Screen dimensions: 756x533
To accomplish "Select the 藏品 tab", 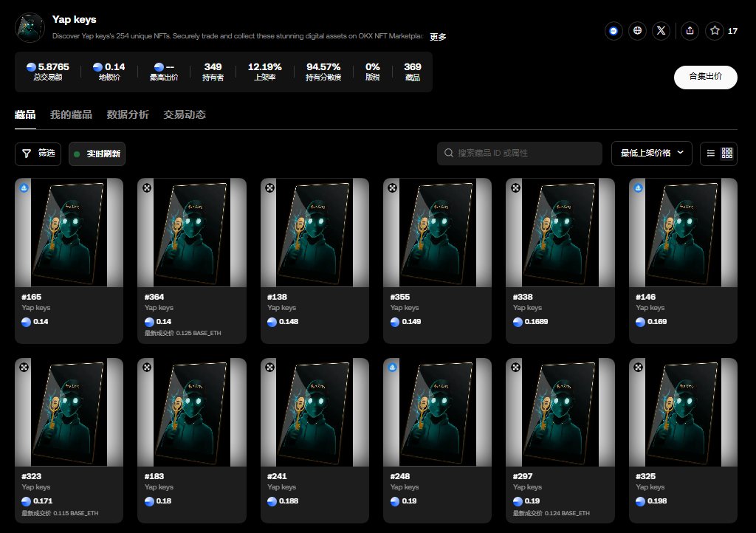I will 25,114.
